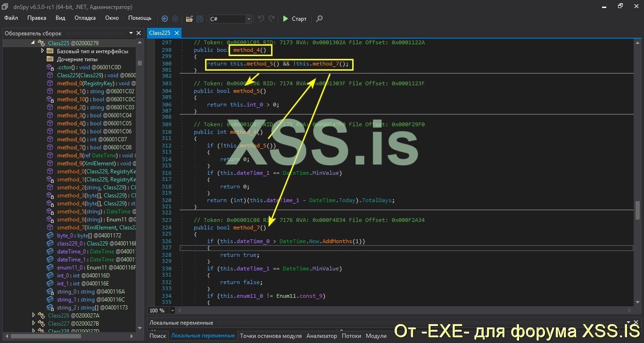Select method_6() : int tree entry
Image resolution: width=644 pixels, height=343 pixels.
[92, 139]
